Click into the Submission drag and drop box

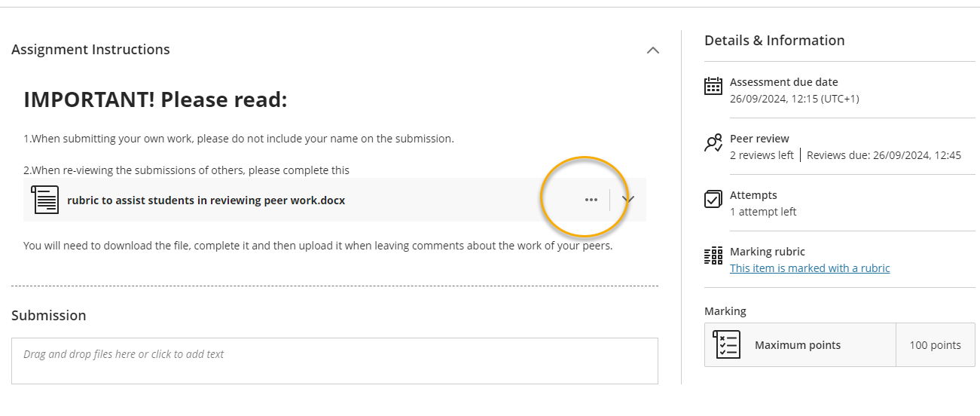[x=334, y=361]
